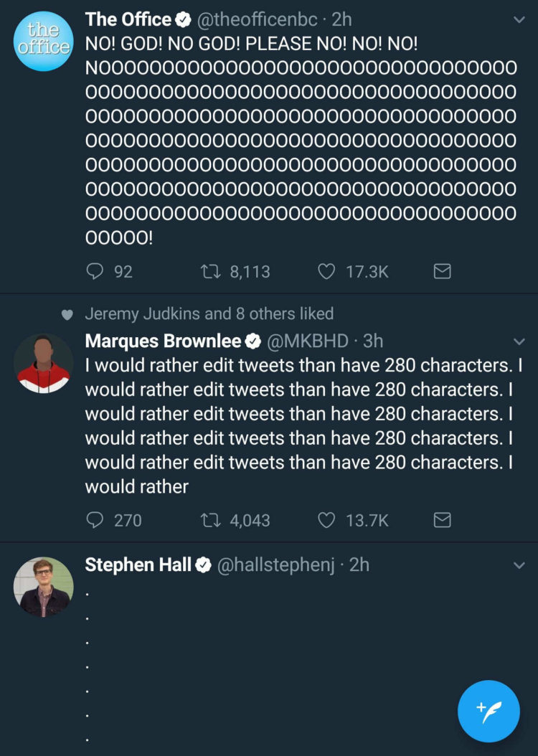The width and height of the screenshot is (538, 756).
Task: Go to @MKBHD profile handle
Action: (x=308, y=341)
